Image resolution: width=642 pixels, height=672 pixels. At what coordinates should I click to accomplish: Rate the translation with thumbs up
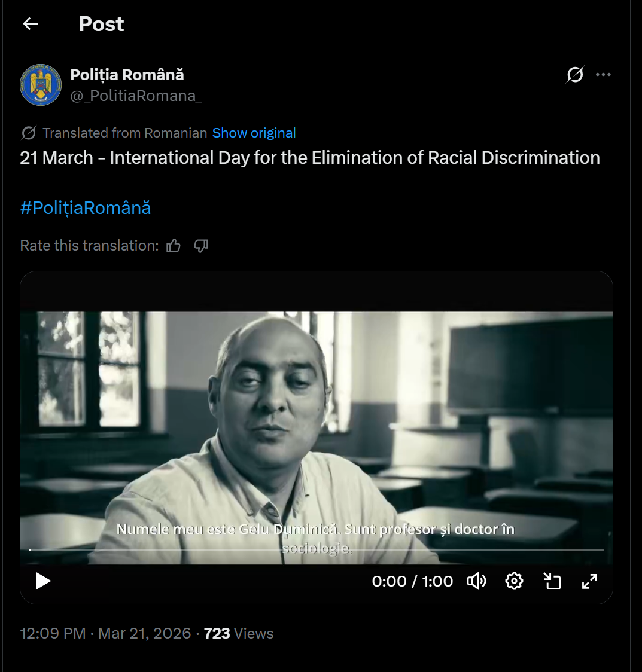tap(174, 246)
